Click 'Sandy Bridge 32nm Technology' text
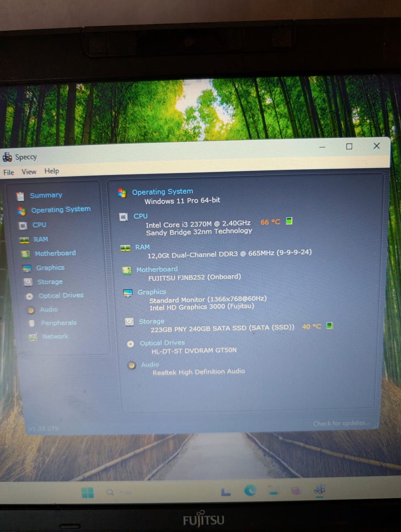401x532 pixels. pyautogui.click(x=199, y=232)
